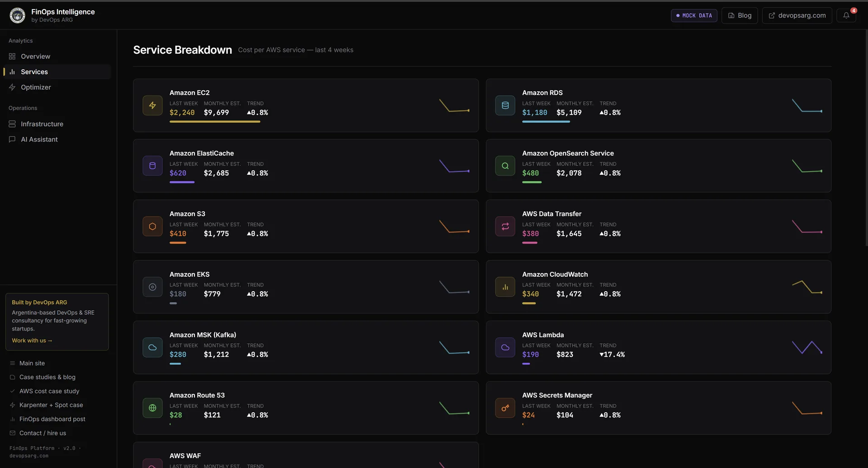The image size is (868, 468).
Task: Click the Amazon EKS monthly estimate $779
Action: 212,294
